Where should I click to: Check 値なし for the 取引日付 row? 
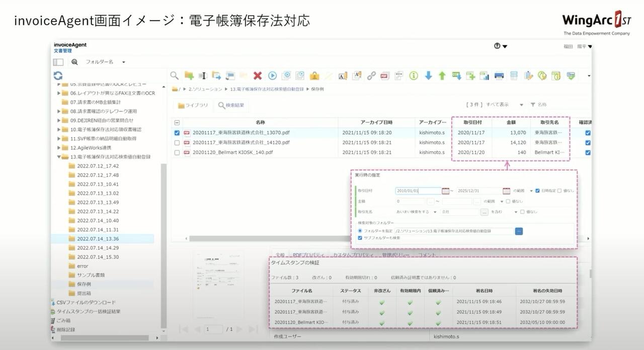[x=559, y=191]
